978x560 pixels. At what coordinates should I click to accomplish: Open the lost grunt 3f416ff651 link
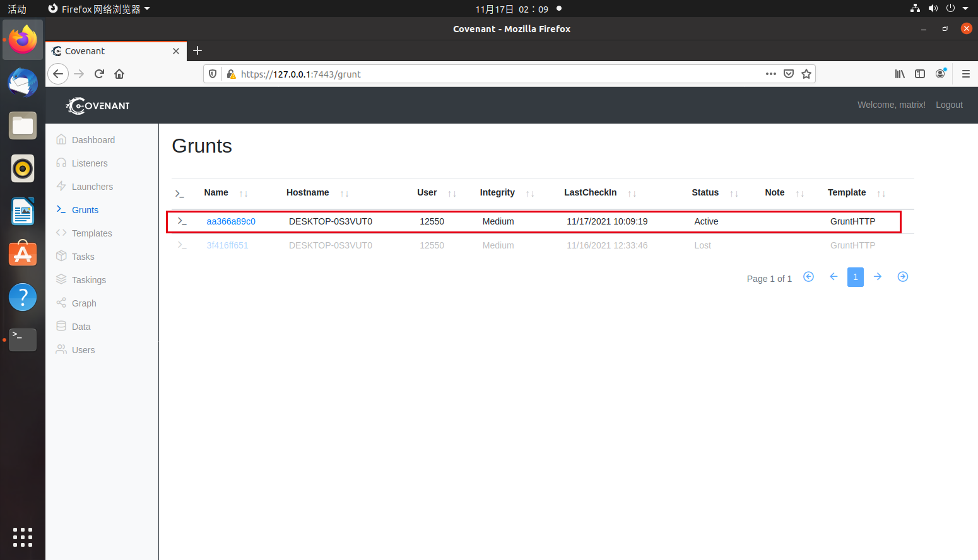(227, 245)
